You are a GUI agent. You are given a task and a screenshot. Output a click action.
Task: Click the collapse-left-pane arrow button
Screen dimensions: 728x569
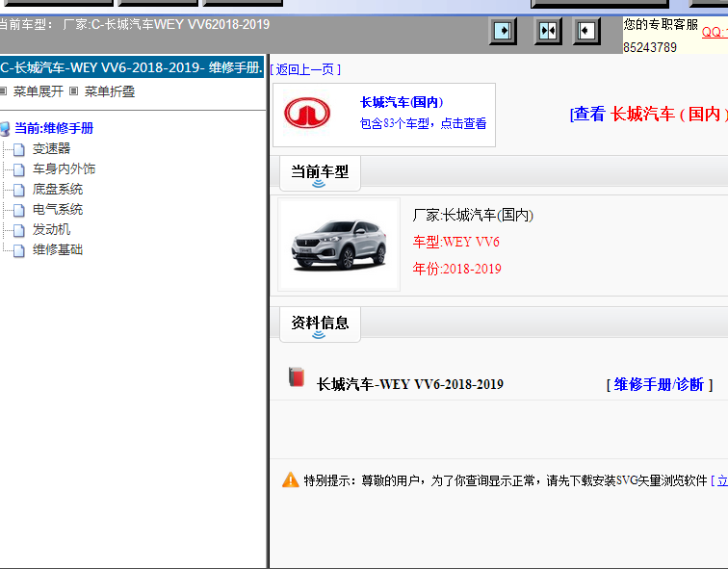pyautogui.click(x=586, y=32)
